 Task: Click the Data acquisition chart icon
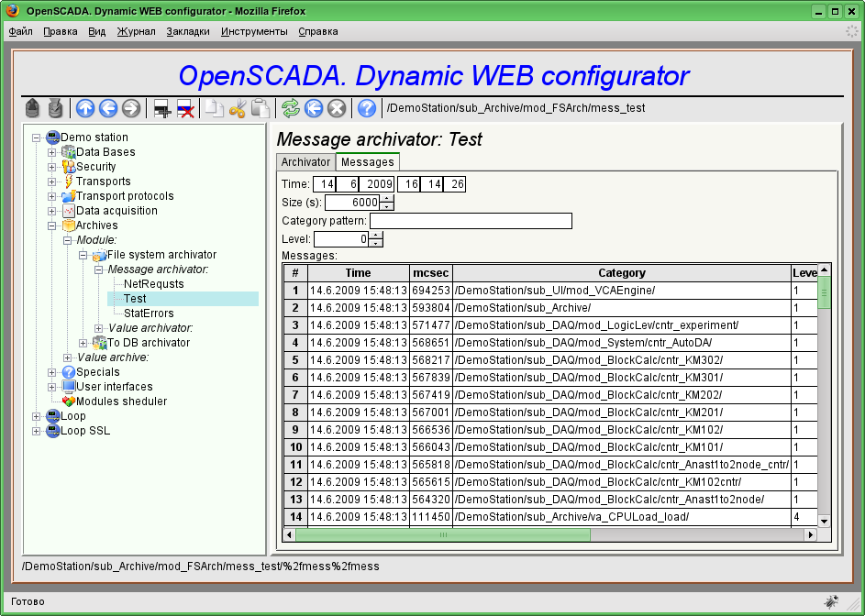coord(69,211)
